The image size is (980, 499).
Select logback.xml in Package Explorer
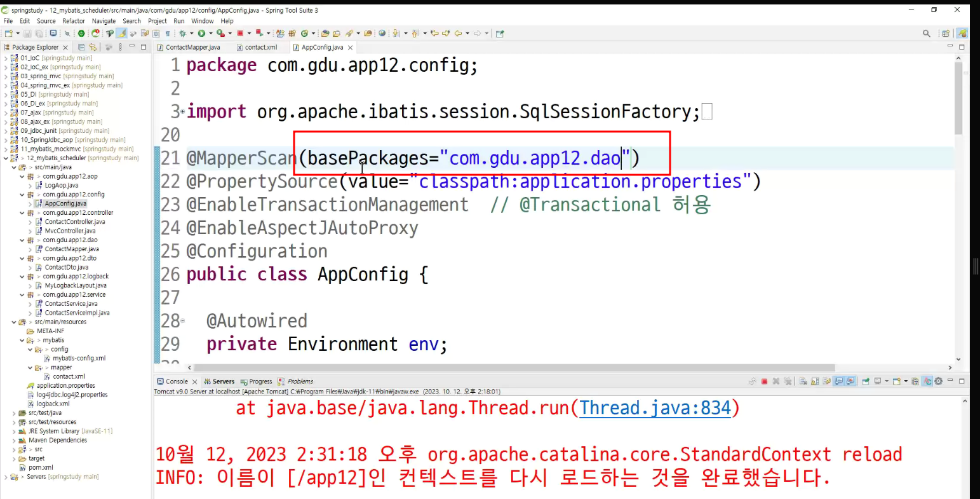pos(53,404)
